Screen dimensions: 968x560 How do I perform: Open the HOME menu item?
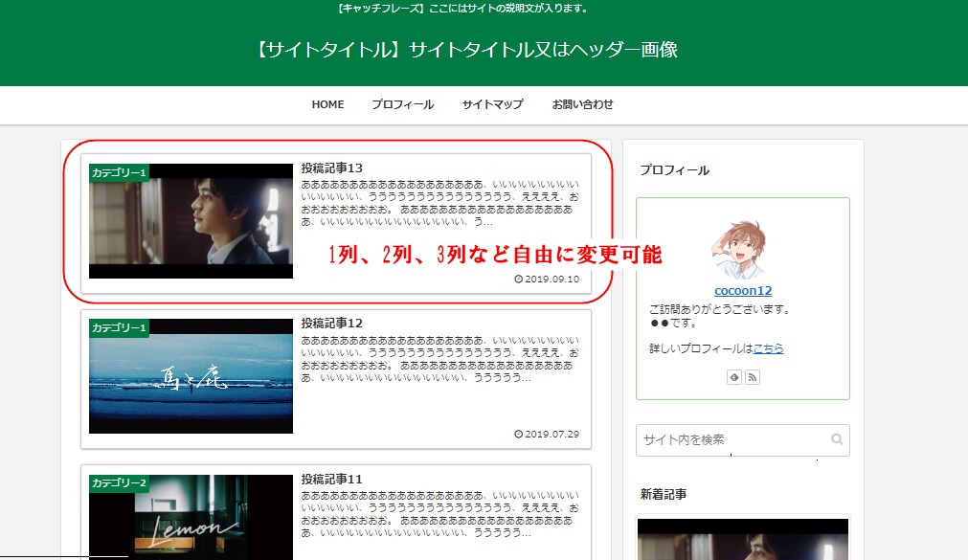click(x=327, y=104)
